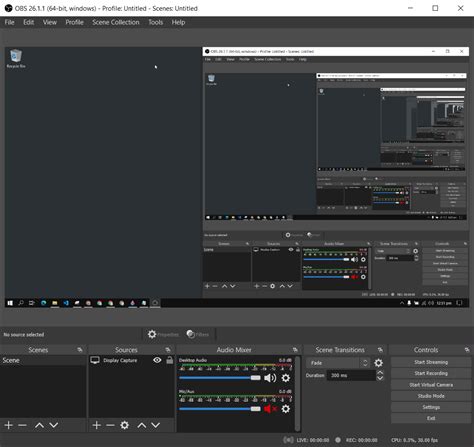Mute the Desktop Audio speaker
The image size is (474, 447).
point(270,378)
